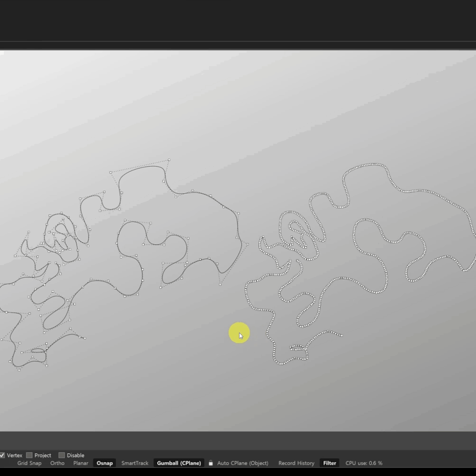
Task: Open the selection Filter pane
Action: tap(329, 463)
